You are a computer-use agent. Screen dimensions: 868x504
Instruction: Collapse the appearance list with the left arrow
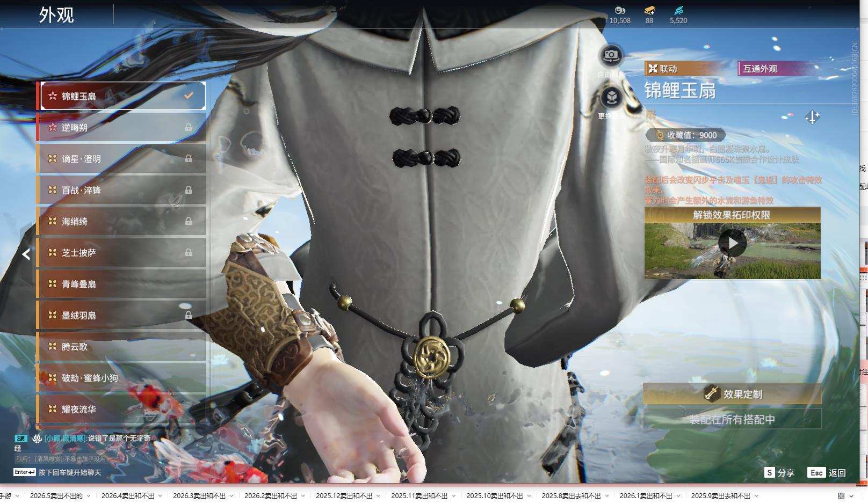click(x=26, y=254)
